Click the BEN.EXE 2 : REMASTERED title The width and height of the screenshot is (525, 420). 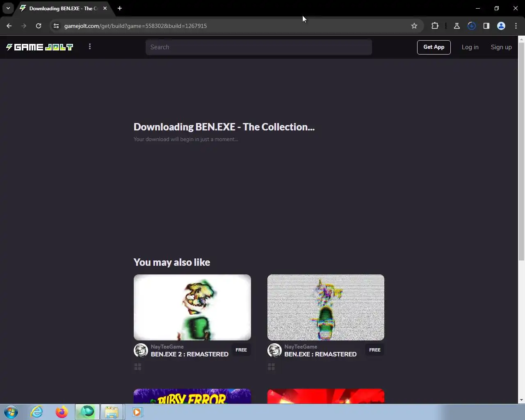(189, 354)
